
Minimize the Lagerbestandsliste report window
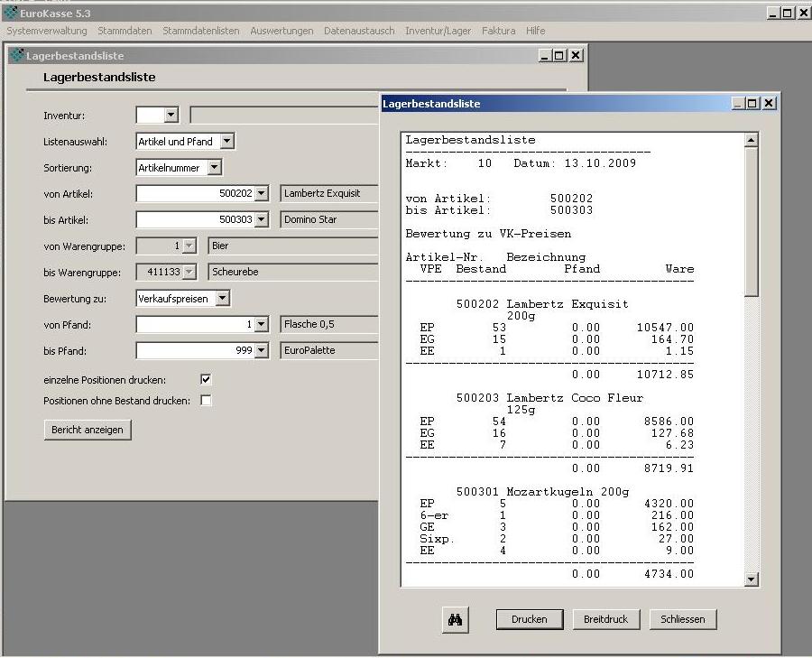coord(740,104)
